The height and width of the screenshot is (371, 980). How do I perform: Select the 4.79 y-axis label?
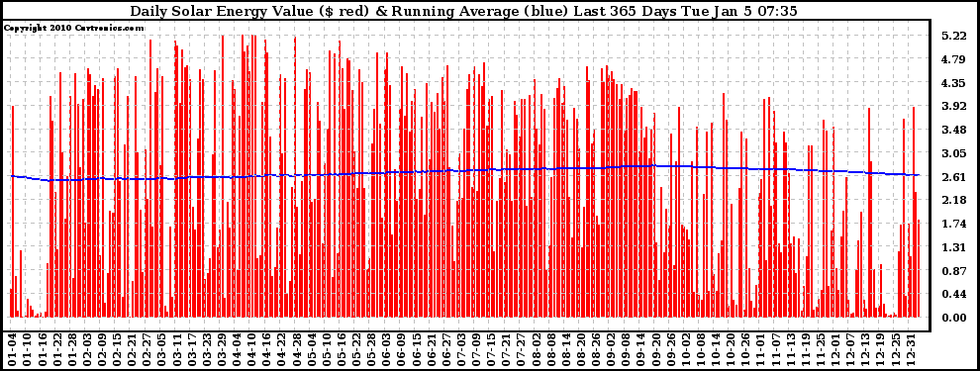click(x=953, y=60)
